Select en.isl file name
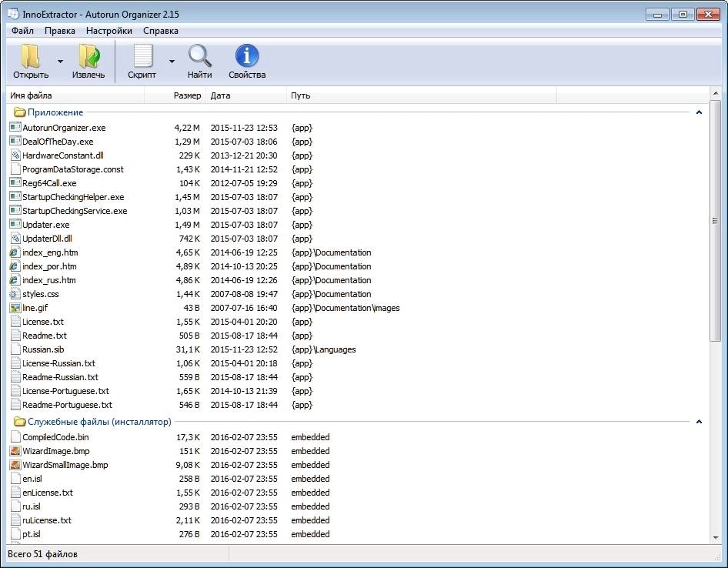728x568 pixels. click(x=32, y=479)
